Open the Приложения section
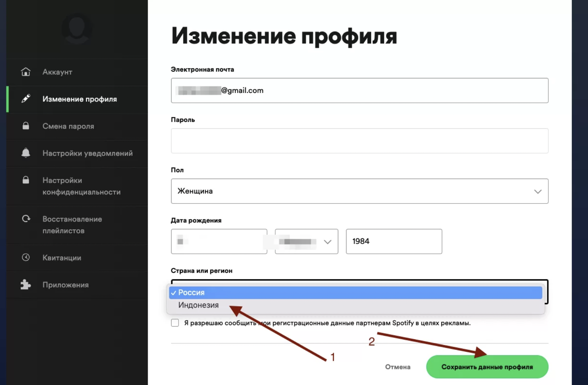This screenshot has height=385, width=588. (x=77, y=285)
